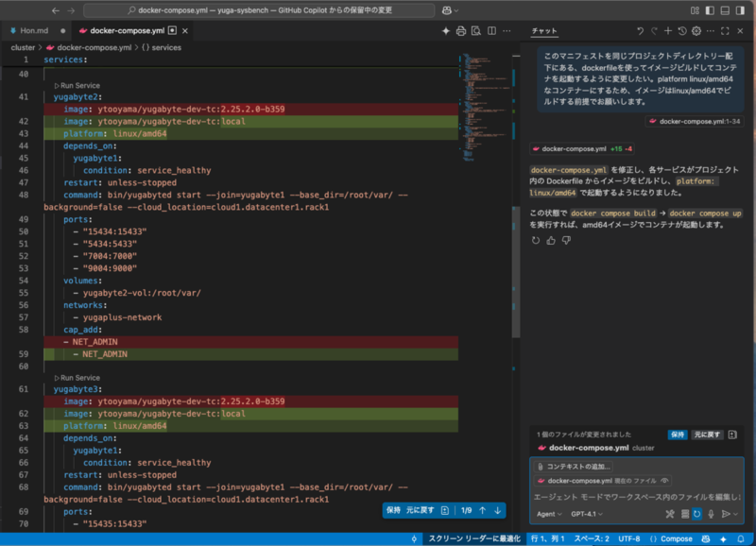The image size is (756, 546).
Task: Toggle eye on current file context
Action: point(665,481)
